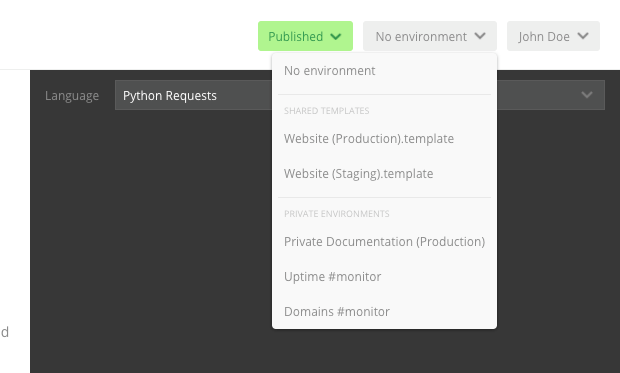Open the Published status dropdown
This screenshot has height=373, width=620.
coord(305,36)
